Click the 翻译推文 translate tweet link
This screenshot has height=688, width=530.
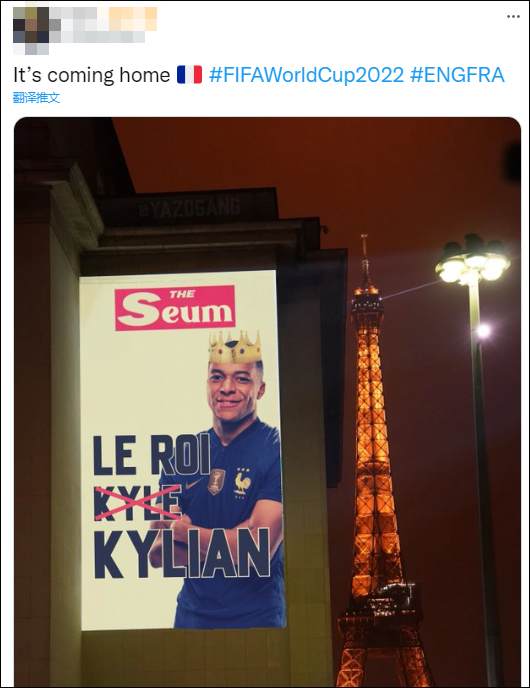point(36,97)
